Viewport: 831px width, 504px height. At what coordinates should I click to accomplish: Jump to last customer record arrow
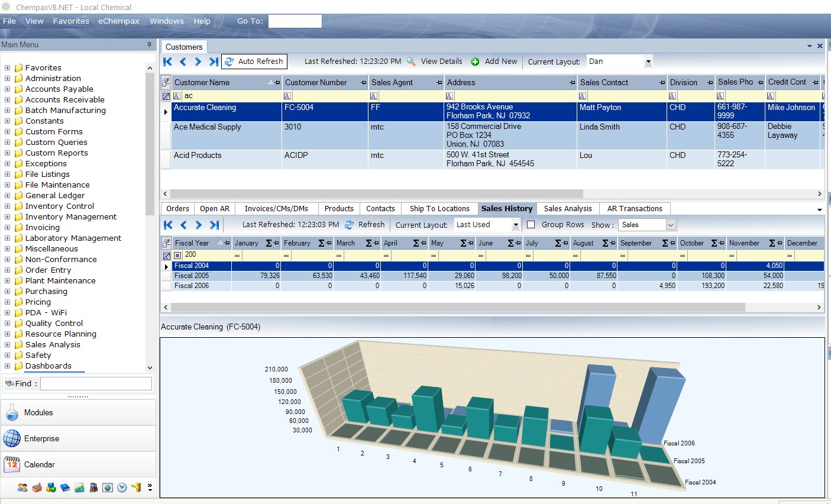(214, 62)
